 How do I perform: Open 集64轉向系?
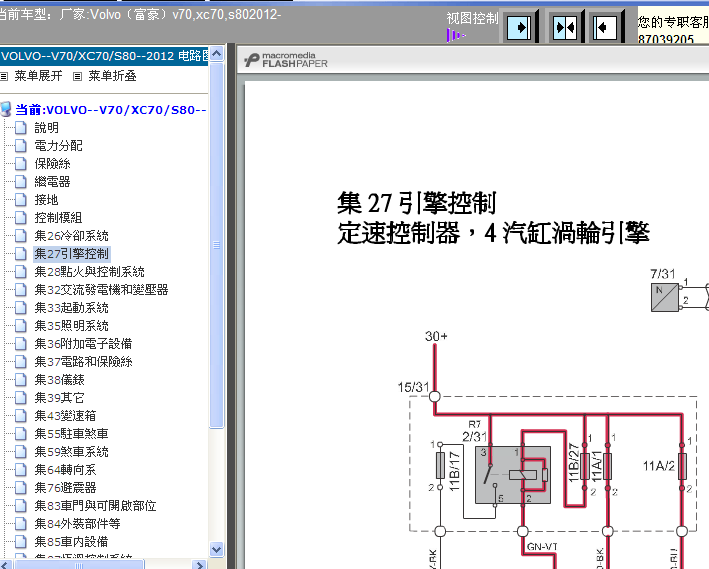point(65,469)
